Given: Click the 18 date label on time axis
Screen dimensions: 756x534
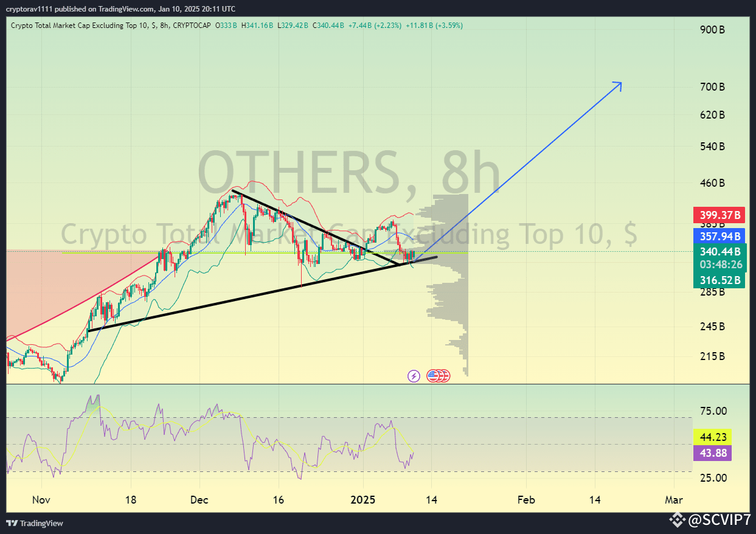Looking at the screenshot, I should pos(131,500).
